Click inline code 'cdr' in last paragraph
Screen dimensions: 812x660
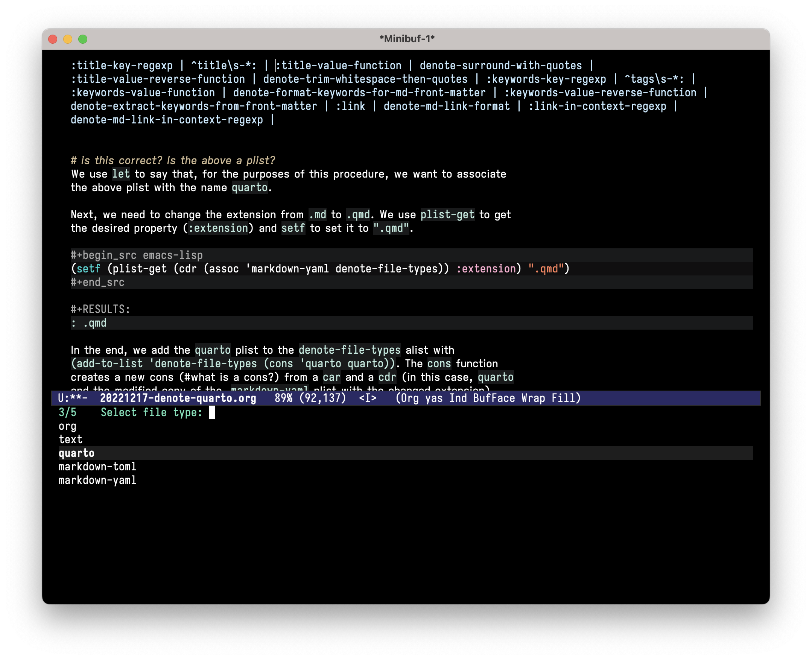(387, 377)
